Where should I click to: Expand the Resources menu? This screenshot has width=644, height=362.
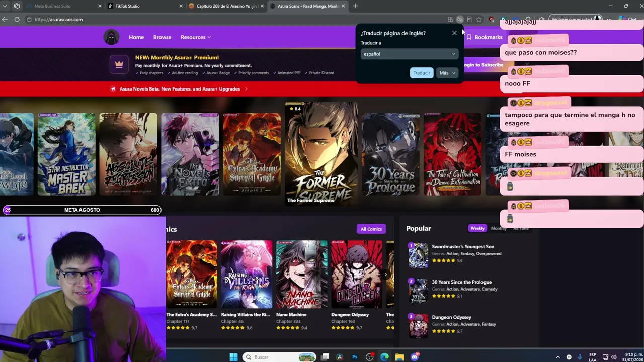[196, 37]
